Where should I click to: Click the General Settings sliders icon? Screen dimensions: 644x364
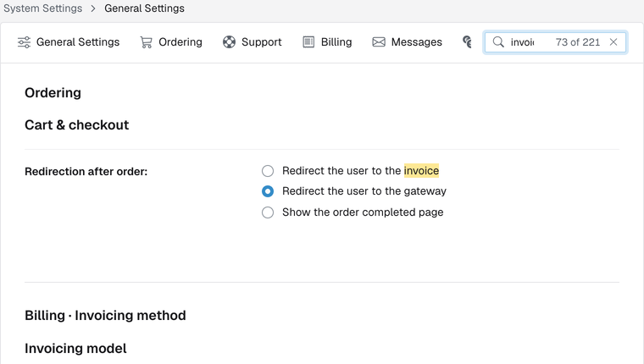(x=24, y=42)
